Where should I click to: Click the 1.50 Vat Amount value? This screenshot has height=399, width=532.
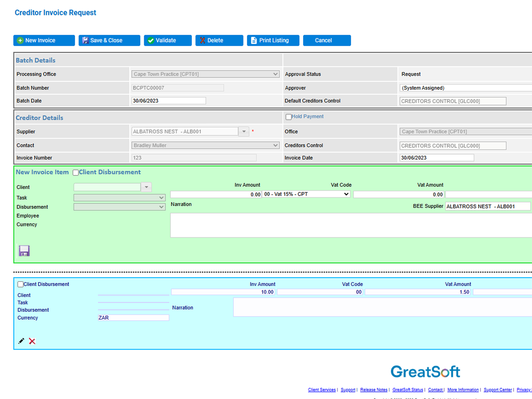tap(418, 292)
